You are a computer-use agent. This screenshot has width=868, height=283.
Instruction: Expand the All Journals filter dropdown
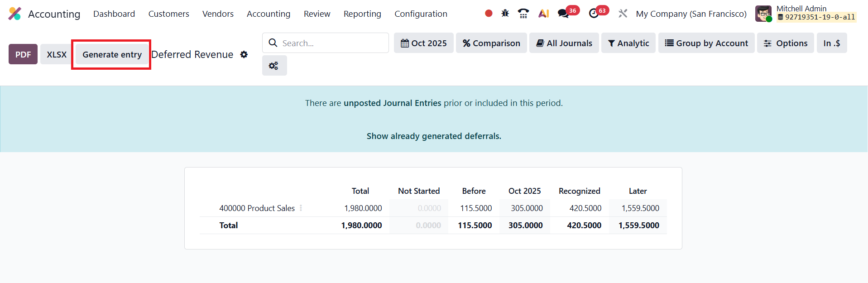pyautogui.click(x=564, y=43)
